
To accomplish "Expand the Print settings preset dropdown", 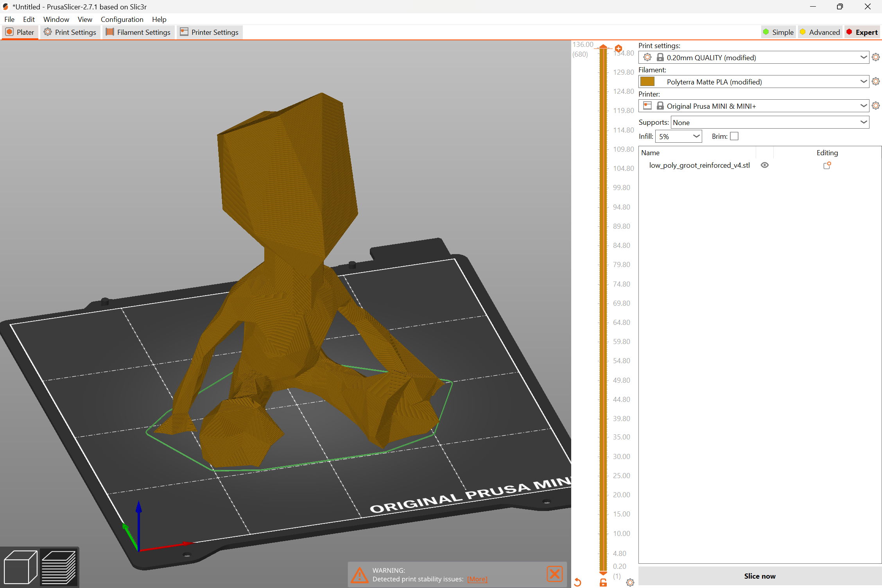I will tap(864, 57).
